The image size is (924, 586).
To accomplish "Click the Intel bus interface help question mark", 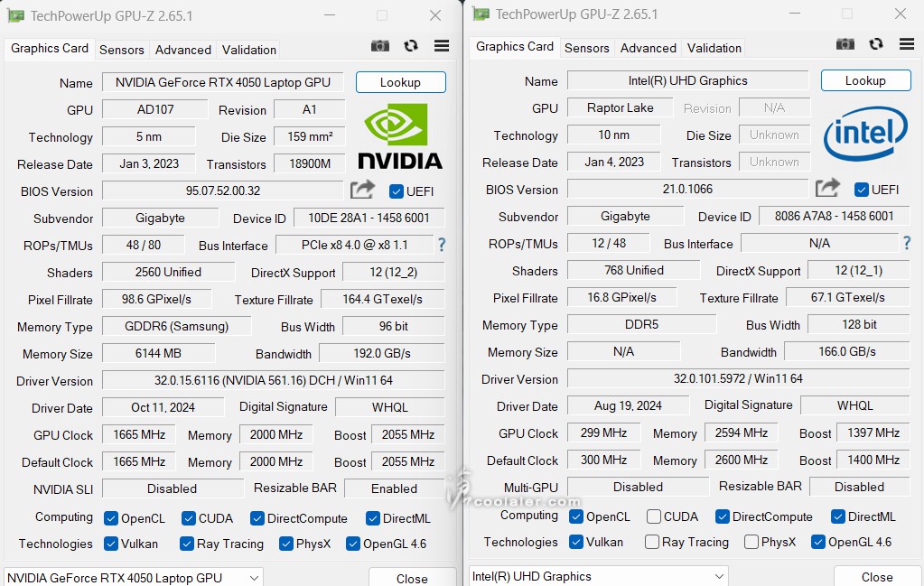I will coord(906,243).
